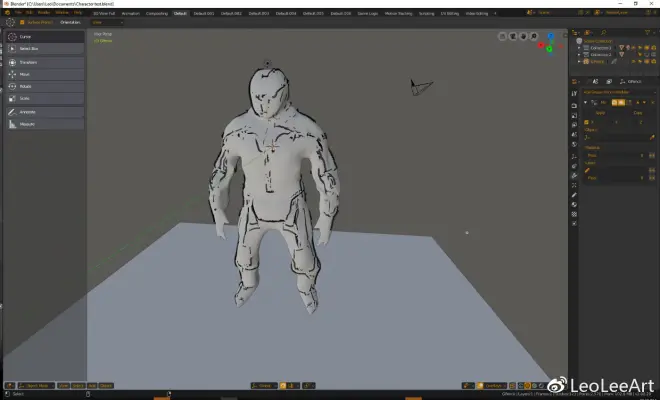Activate the Transform tool
Image resolution: width=660 pixels, height=400 pixels.
(x=45, y=62)
